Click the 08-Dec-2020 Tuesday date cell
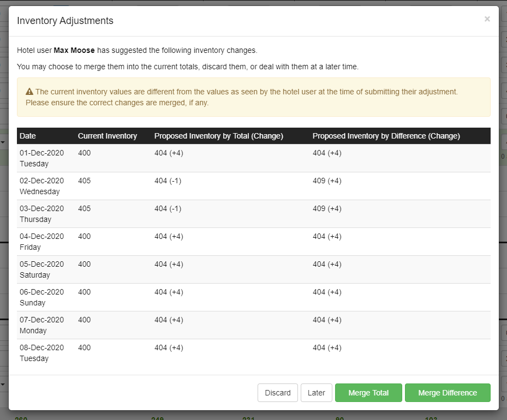This screenshot has height=420, width=507. pyautogui.click(x=41, y=353)
